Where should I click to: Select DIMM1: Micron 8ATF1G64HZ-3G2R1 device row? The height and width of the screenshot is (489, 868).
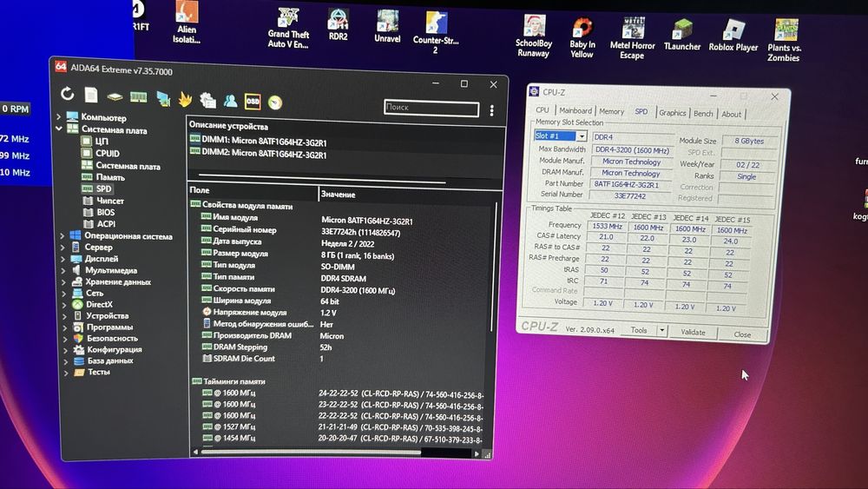[258, 141]
